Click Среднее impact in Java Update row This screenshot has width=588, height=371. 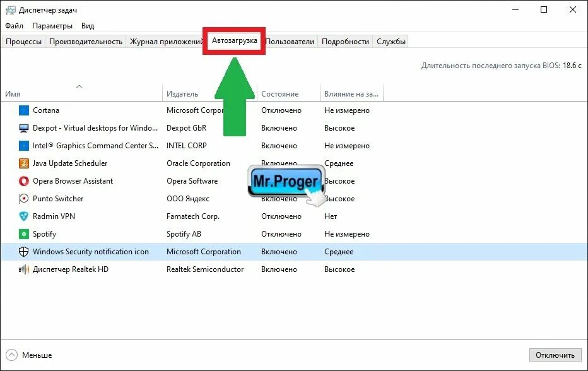(339, 163)
